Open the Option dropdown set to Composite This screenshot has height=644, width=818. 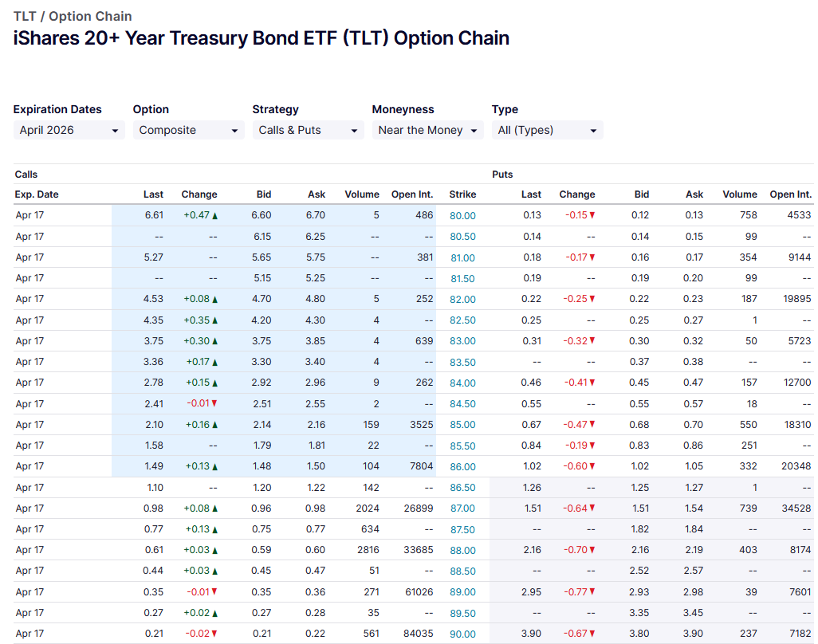[x=188, y=130]
